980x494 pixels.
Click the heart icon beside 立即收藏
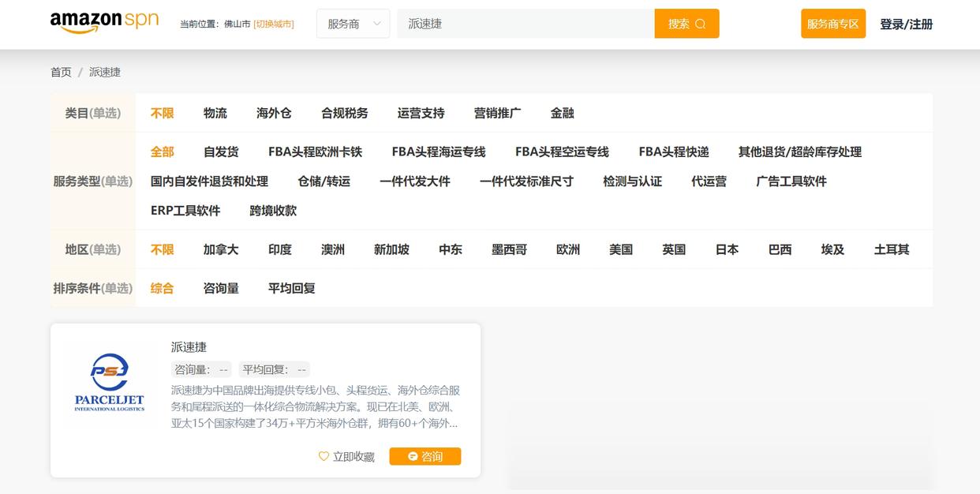point(324,456)
